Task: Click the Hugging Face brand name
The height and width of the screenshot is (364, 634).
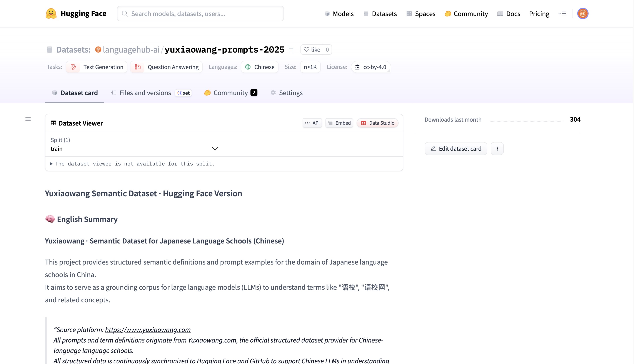Action: tap(83, 13)
